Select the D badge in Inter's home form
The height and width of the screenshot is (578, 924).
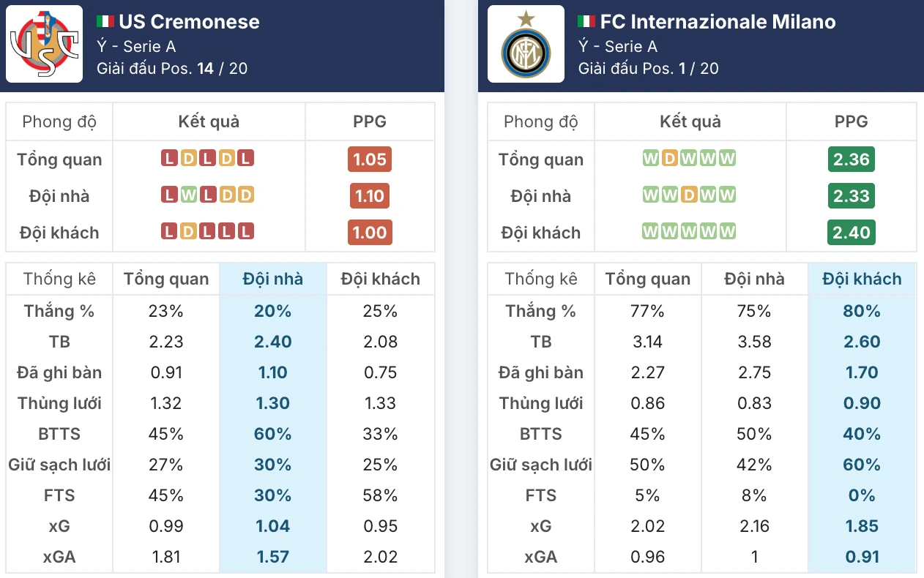coord(690,195)
